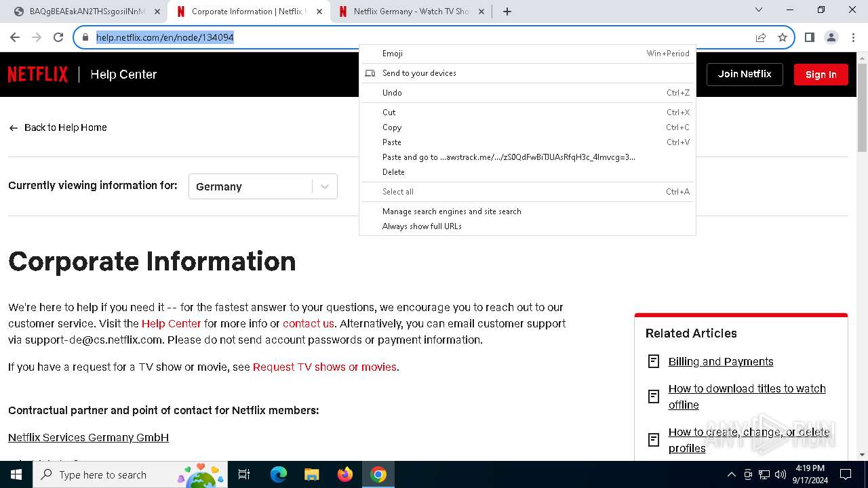Viewport: 868px width, 488px height.
Task: Open the volume control icon
Action: [781, 474]
